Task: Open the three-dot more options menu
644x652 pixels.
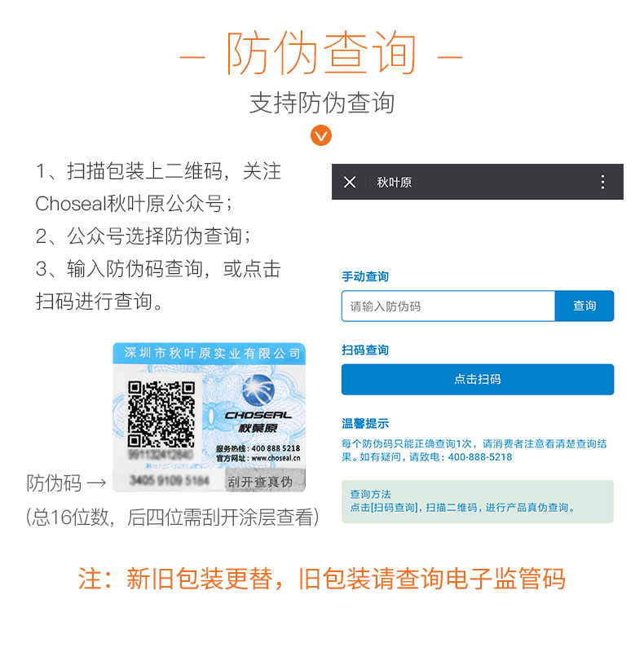Action: 602,182
